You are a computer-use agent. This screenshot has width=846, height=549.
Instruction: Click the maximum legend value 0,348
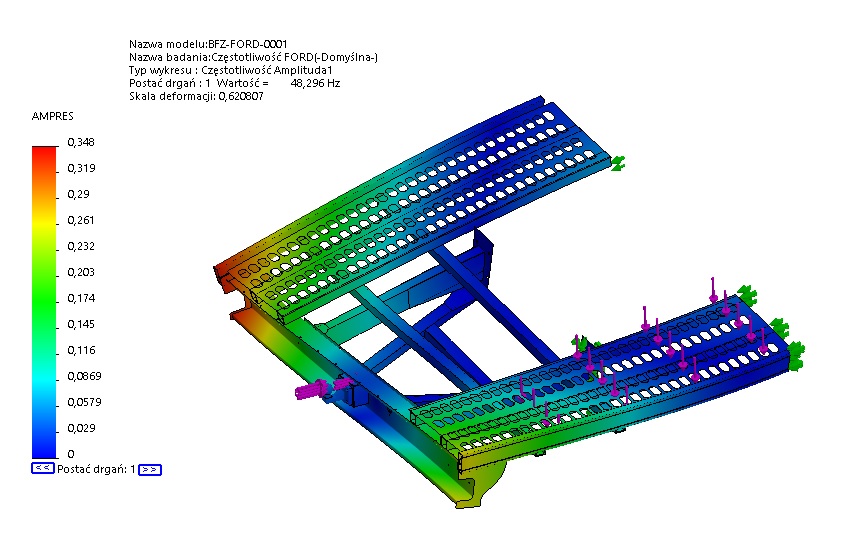pos(80,143)
